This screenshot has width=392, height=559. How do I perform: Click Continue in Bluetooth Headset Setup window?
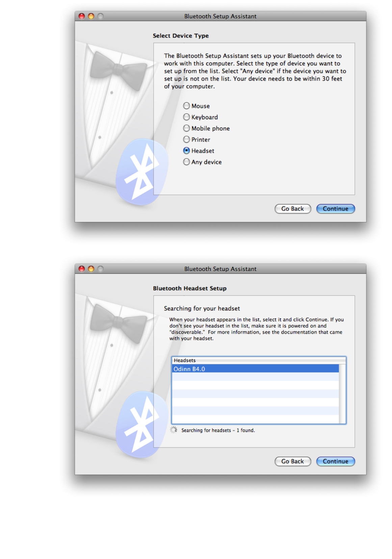click(x=335, y=461)
